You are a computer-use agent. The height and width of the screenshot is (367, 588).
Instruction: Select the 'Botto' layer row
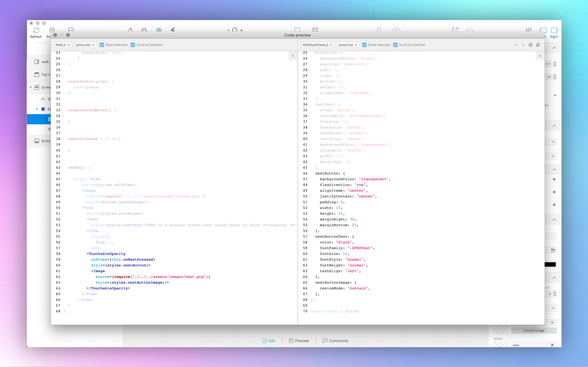point(39,141)
